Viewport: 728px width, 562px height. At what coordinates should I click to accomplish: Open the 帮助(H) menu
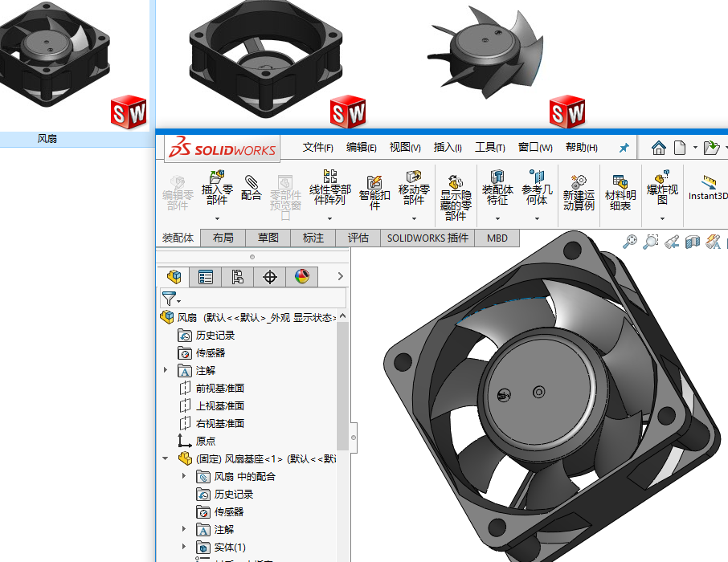(581, 148)
